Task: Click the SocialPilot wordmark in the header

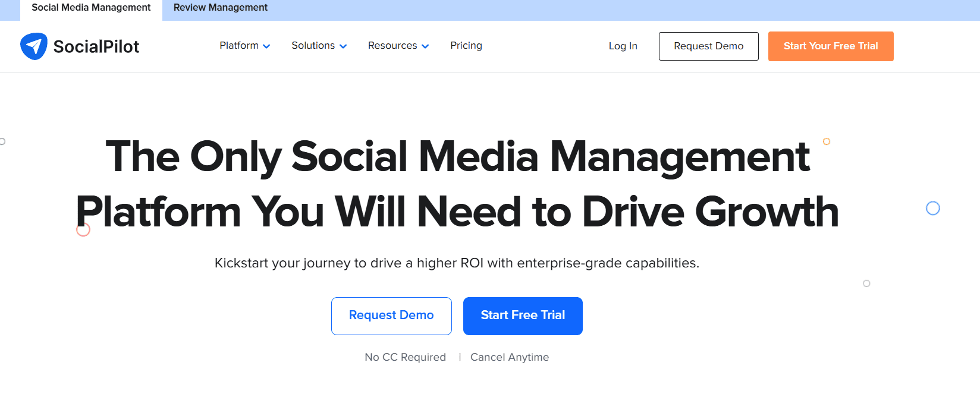Action: (96, 46)
